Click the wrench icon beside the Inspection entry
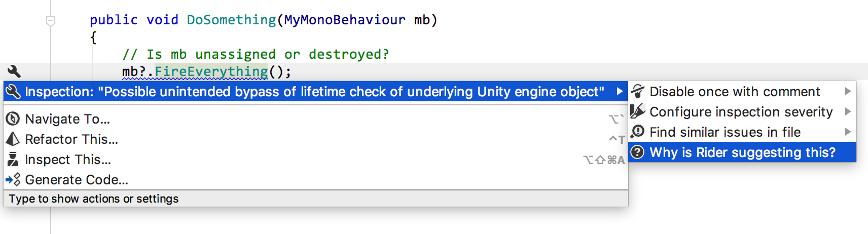The image size is (868, 234). 13,92
